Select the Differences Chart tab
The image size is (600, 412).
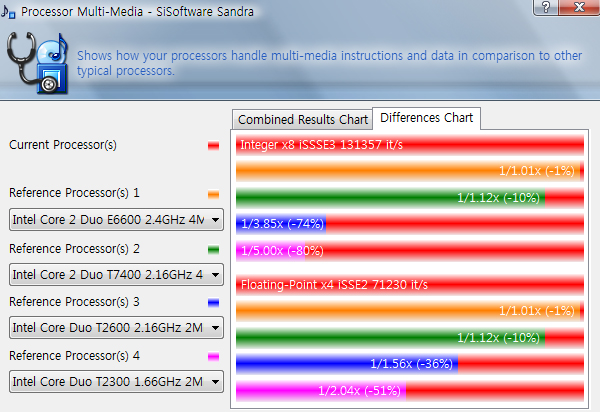coord(426,118)
